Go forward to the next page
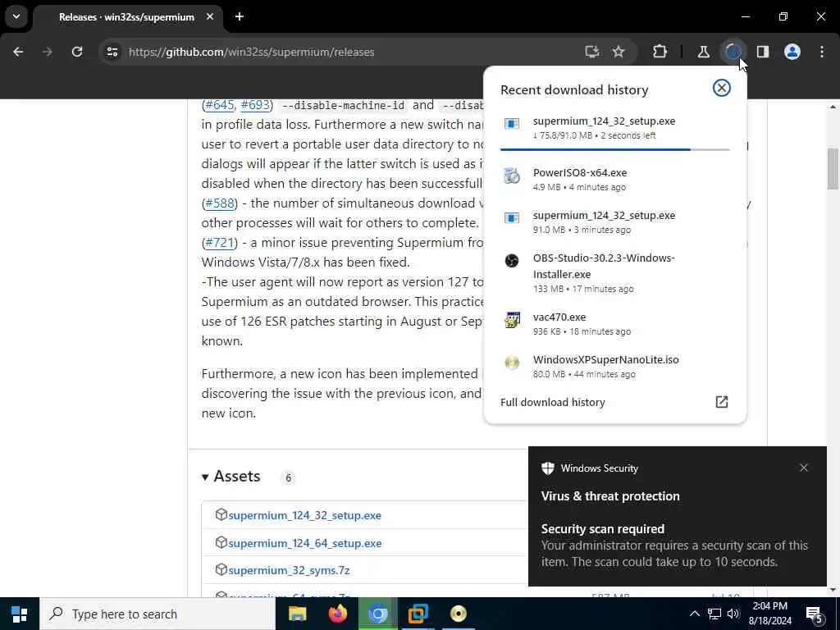This screenshot has width=840, height=630. 47,52
